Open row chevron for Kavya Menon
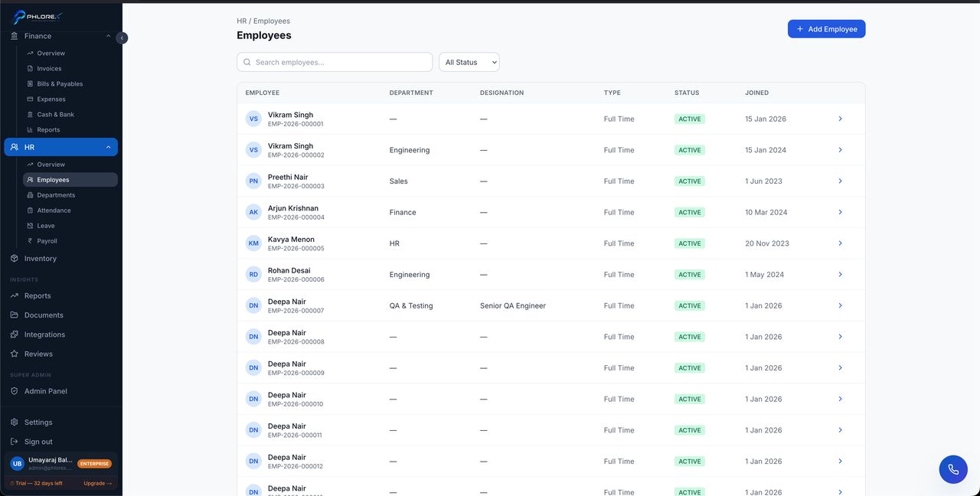 click(840, 243)
